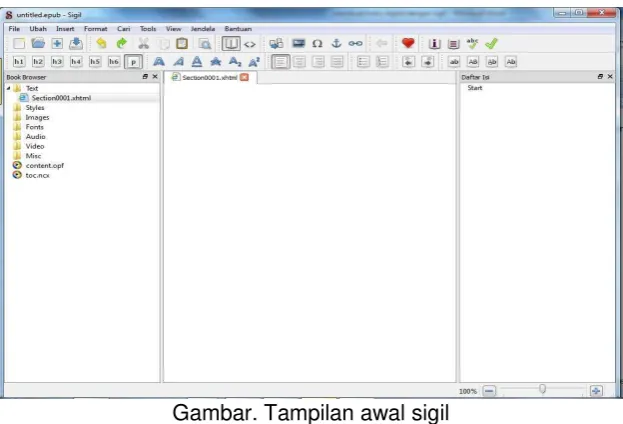623x424 pixels.
Task: Click the New file icon
Action: (19, 43)
